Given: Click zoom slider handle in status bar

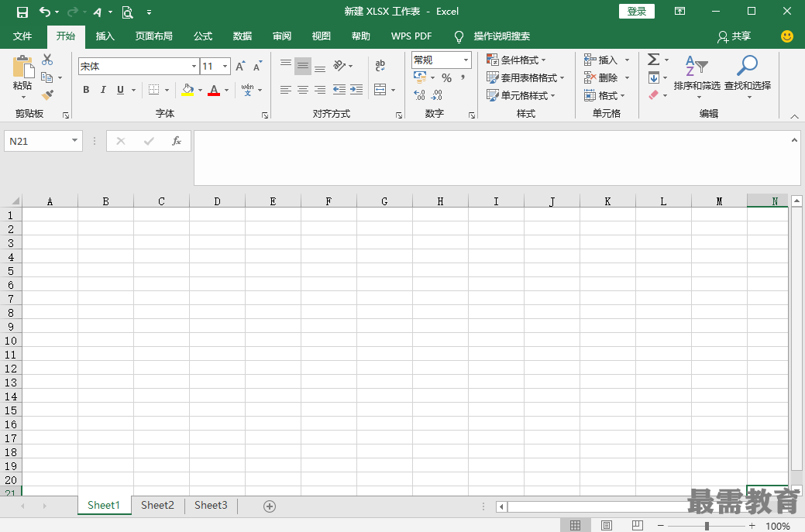Looking at the screenshot, I should (x=707, y=526).
